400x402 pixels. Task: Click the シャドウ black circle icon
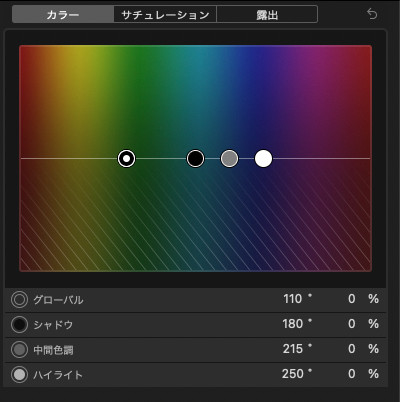(x=19, y=325)
